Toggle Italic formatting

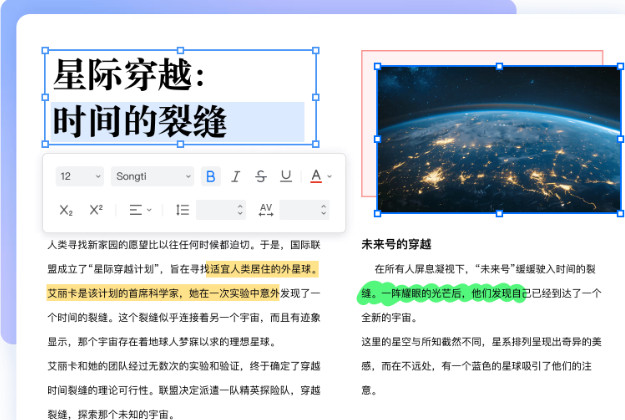[236, 176]
